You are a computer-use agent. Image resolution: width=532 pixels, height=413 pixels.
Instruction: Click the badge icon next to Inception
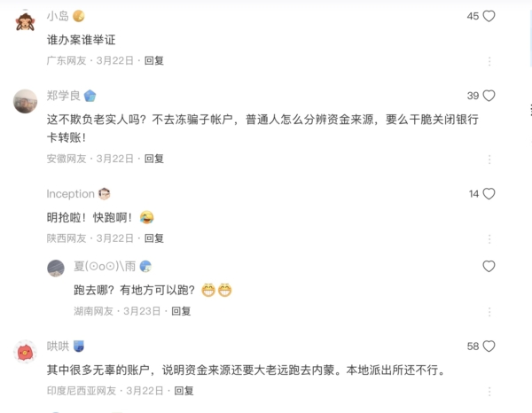coord(105,194)
